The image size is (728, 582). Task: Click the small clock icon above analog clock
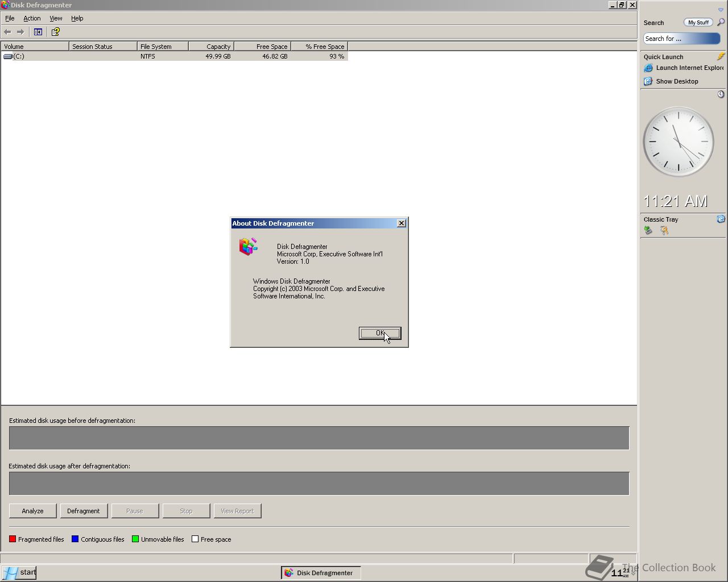tap(721, 94)
